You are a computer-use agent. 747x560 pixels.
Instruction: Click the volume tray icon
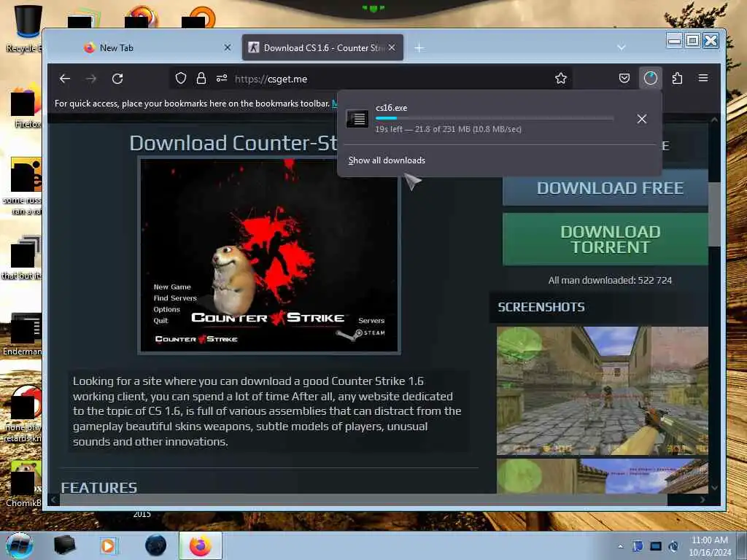coord(673,546)
